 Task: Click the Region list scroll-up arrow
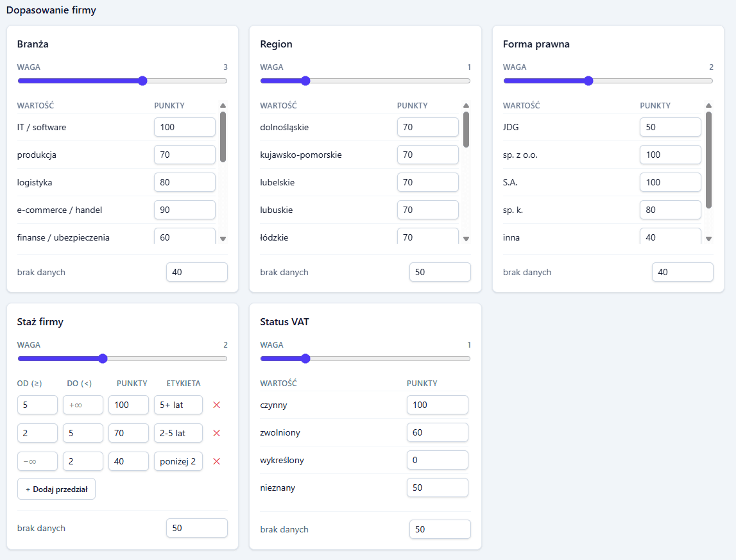point(466,106)
